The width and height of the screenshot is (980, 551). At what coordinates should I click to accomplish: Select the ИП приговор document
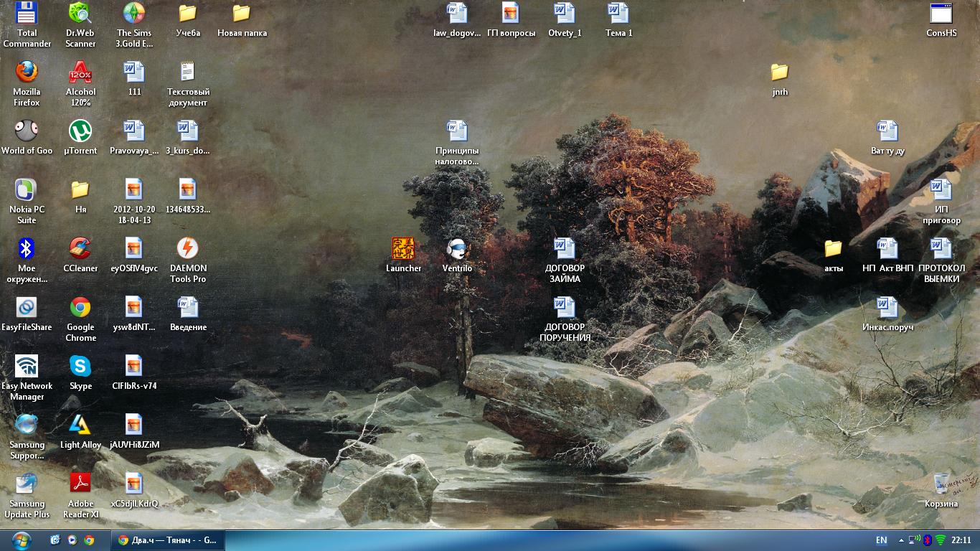click(x=941, y=201)
